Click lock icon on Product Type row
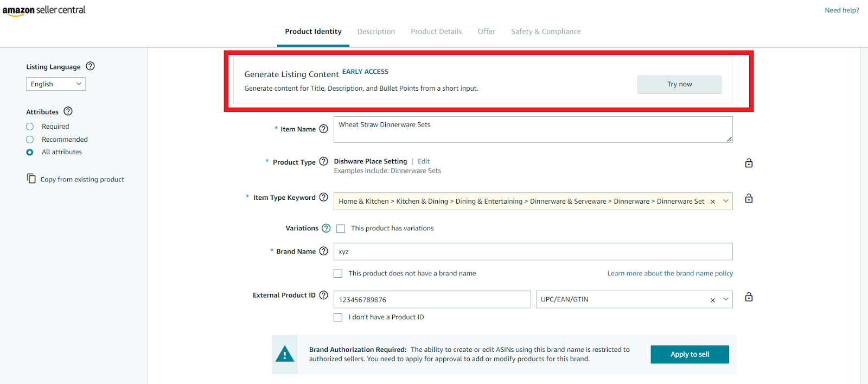Image resolution: width=868 pixels, height=384 pixels. [x=749, y=163]
